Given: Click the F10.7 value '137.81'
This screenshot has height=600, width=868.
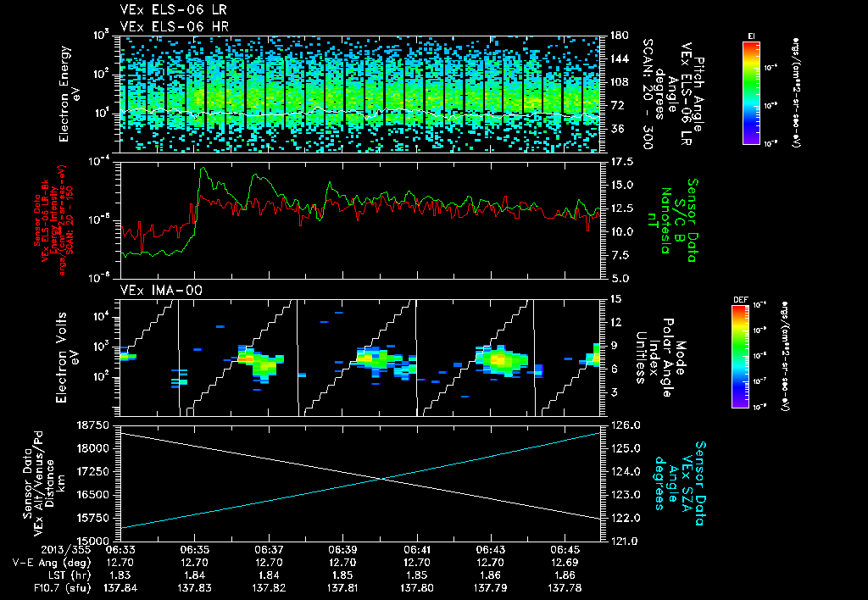Looking at the screenshot, I should tap(342, 588).
